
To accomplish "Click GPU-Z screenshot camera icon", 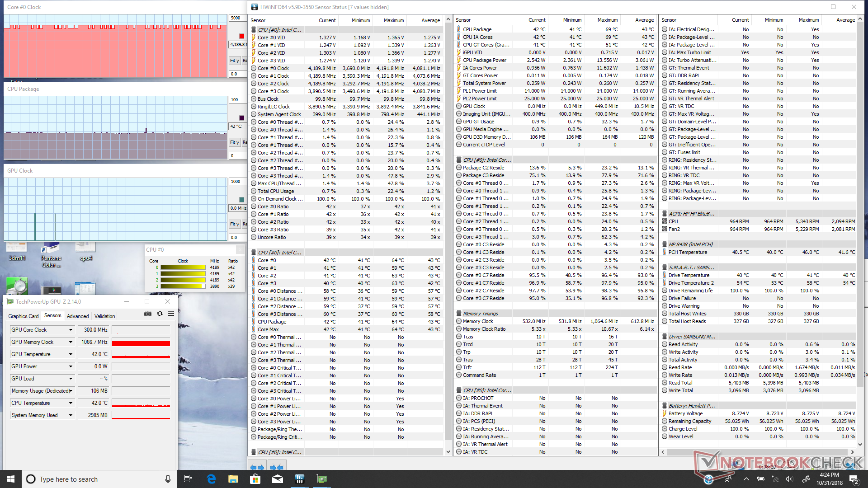I will [148, 314].
